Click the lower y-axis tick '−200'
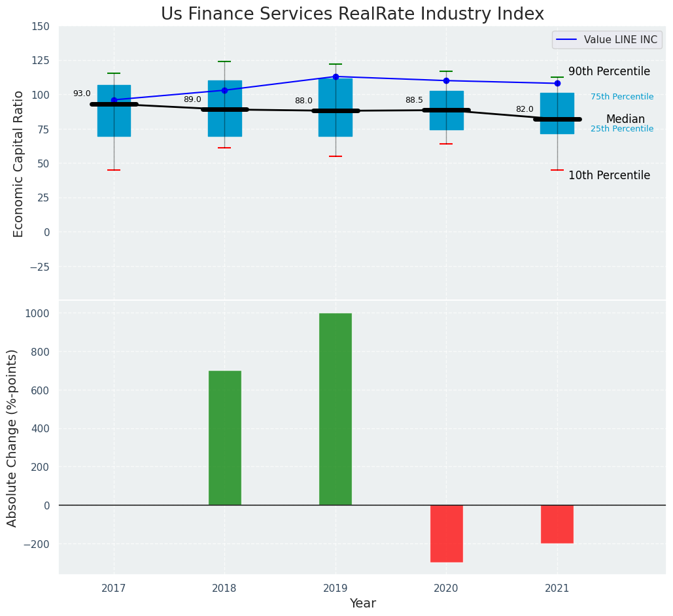Screen dimensions: 673x616 (37, 544)
